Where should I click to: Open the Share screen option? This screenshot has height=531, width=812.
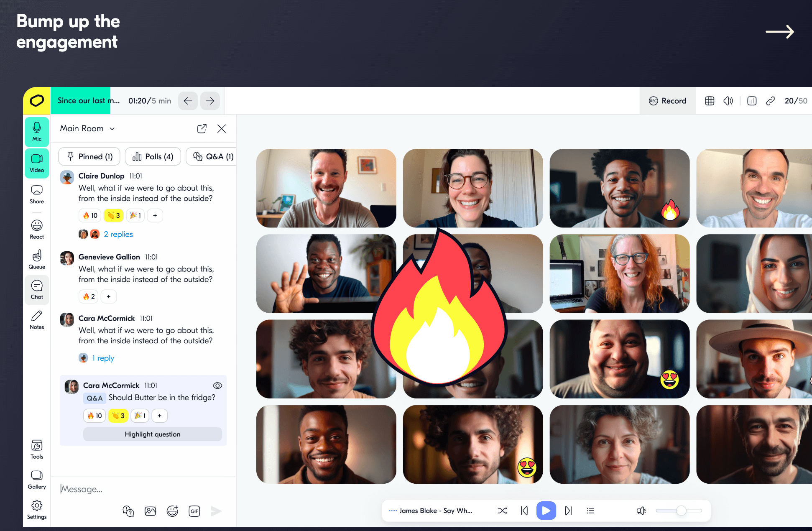(37, 194)
